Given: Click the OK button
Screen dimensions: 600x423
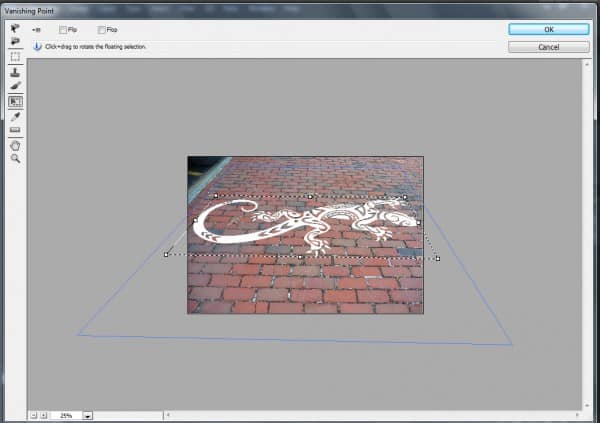Looking at the screenshot, I should coord(548,30).
